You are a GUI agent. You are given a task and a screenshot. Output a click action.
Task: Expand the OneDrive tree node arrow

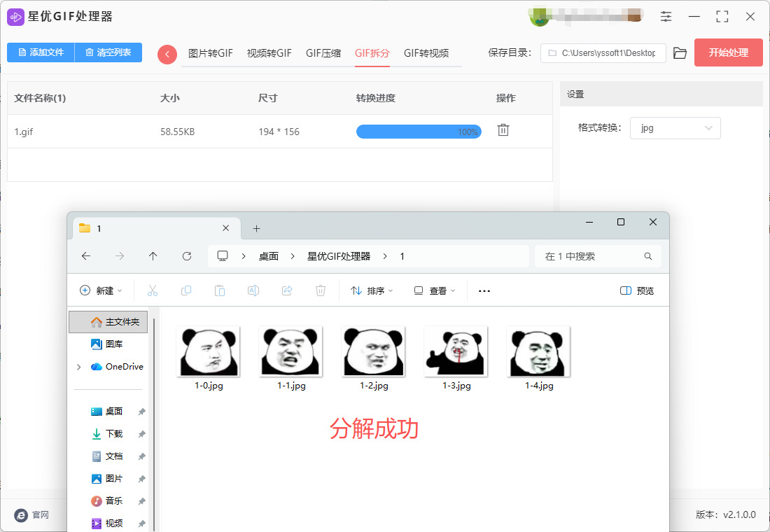pyautogui.click(x=78, y=367)
